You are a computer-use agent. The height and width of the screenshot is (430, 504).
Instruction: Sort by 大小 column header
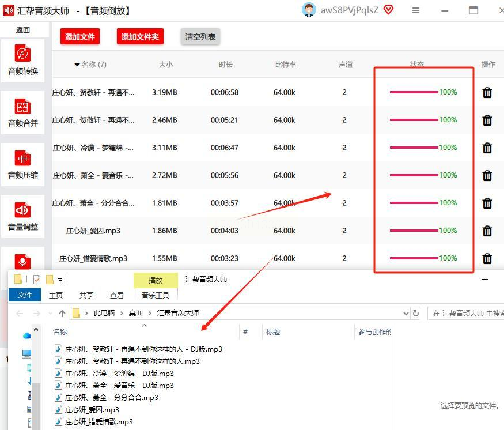(x=165, y=65)
